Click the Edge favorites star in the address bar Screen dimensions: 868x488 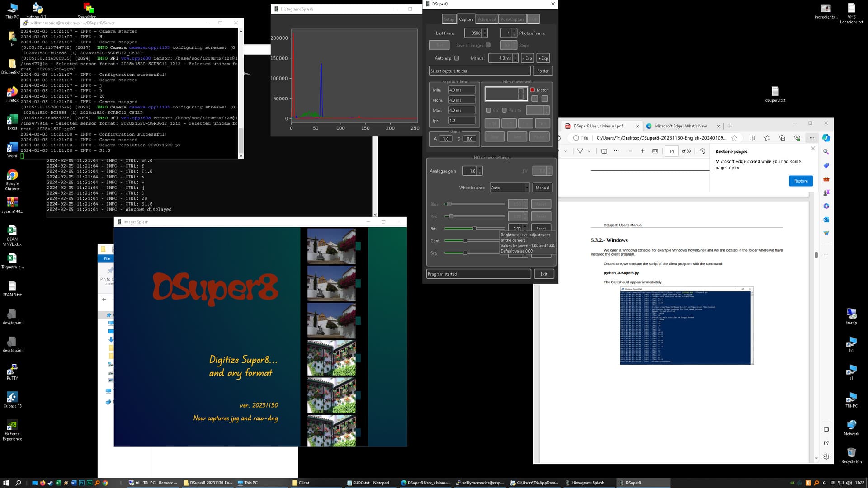click(x=734, y=138)
